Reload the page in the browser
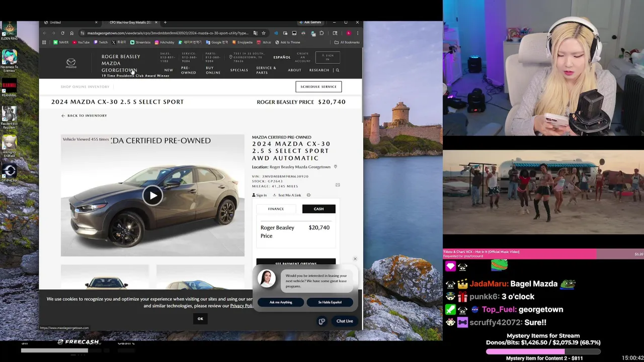The height and width of the screenshot is (362, 644). pos(62,33)
